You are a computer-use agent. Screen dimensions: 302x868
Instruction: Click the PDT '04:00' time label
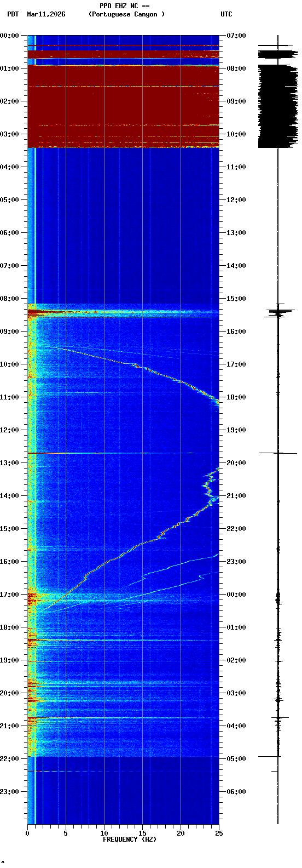pyautogui.click(x=9, y=167)
